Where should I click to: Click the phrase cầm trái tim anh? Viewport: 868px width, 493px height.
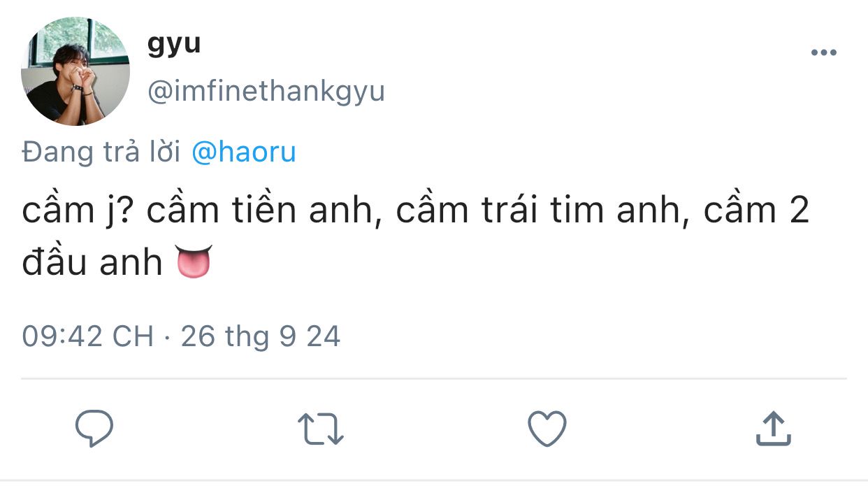coord(537,210)
